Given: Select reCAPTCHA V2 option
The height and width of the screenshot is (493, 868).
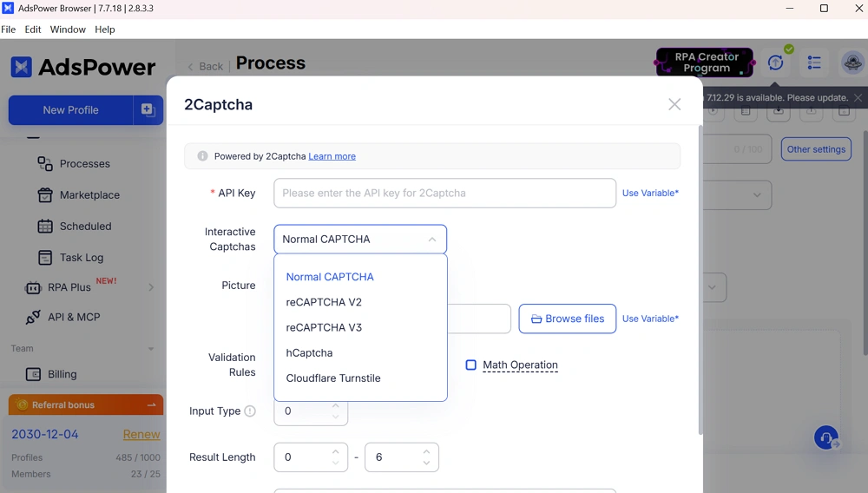Looking at the screenshot, I should coord(324,302).
